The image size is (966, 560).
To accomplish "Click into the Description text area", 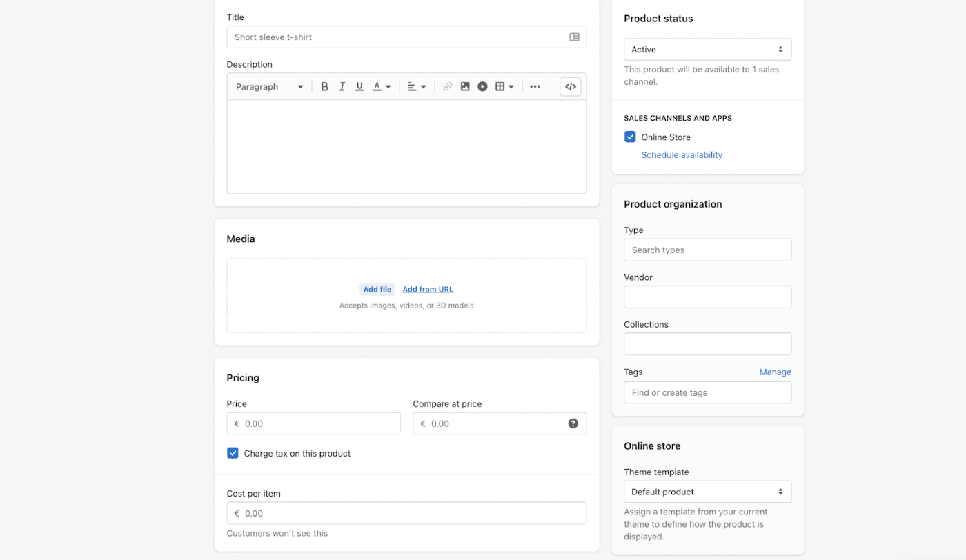I will click(x=406, y=147).
